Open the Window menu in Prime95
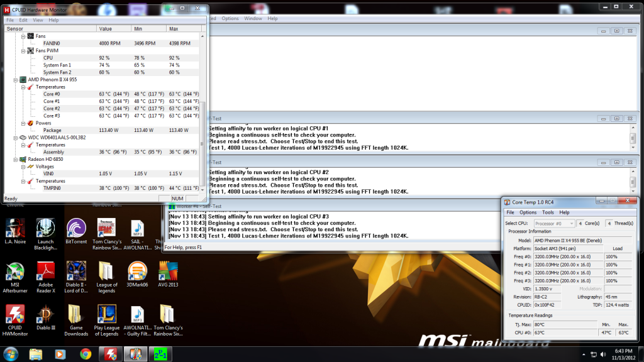 [x=253, y=18]
